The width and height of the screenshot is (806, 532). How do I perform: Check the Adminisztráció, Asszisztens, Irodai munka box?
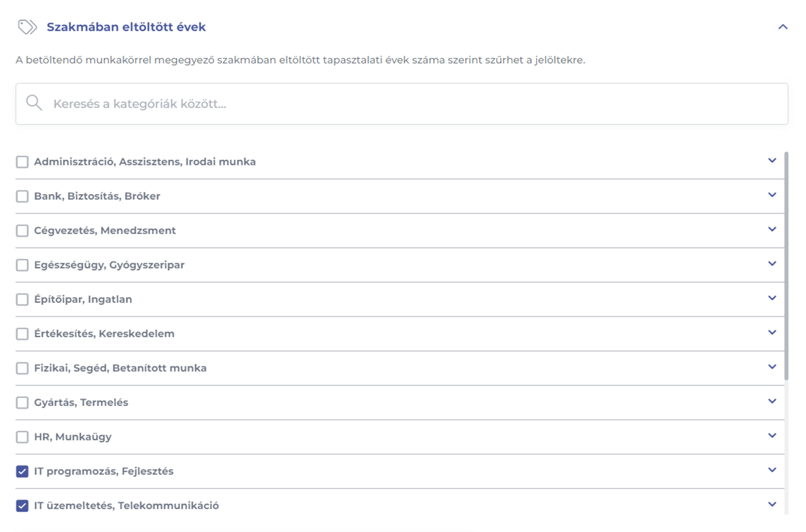tap(22, 162)
